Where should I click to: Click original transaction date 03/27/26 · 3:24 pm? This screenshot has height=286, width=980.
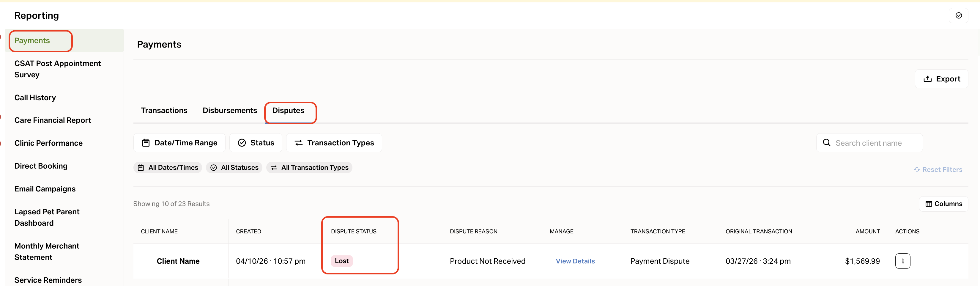(758, 261)
